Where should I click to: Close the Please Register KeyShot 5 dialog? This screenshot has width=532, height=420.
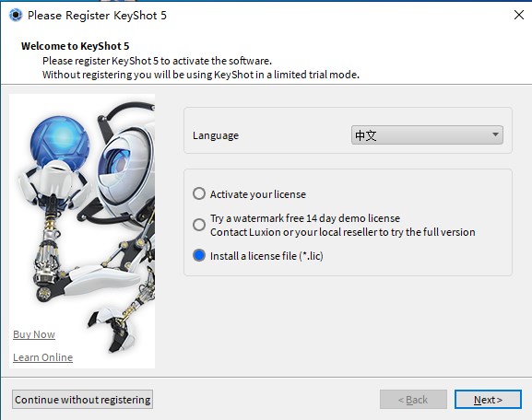519,15
